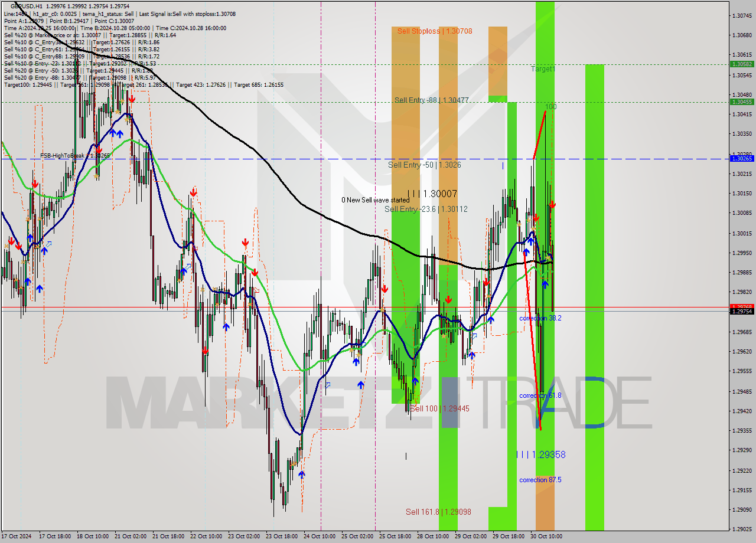Screen dimensions: 756x543
Task: Click the '21 Oct 02:00' time axis label
Action: (x=131, y=537)
